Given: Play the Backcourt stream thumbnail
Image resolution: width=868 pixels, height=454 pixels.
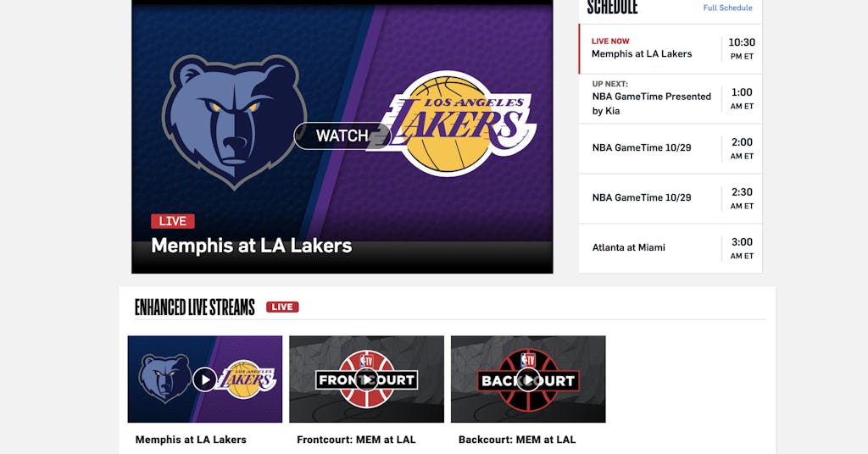Looking at the screenshot, I should tap(528, 379).
